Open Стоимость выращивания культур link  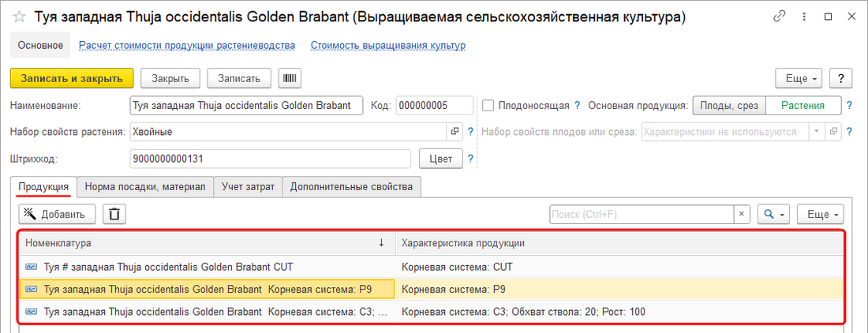pyautogui.click(x=387, y=45)
